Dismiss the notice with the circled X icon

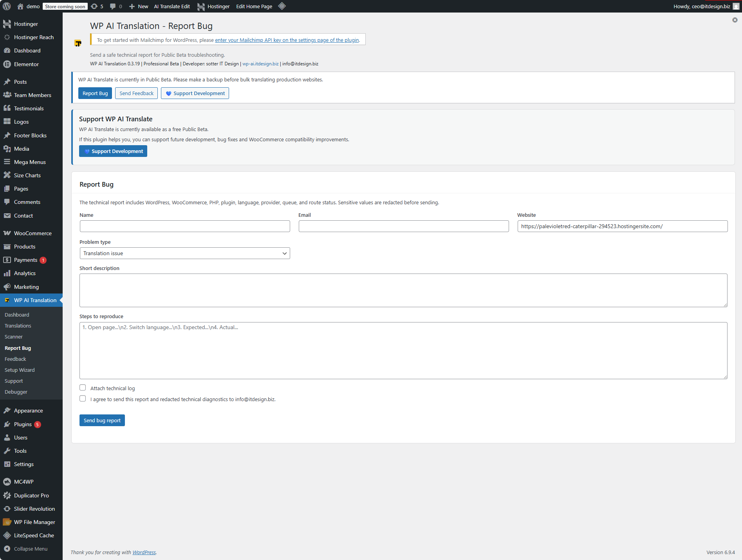tap(735, 20)
